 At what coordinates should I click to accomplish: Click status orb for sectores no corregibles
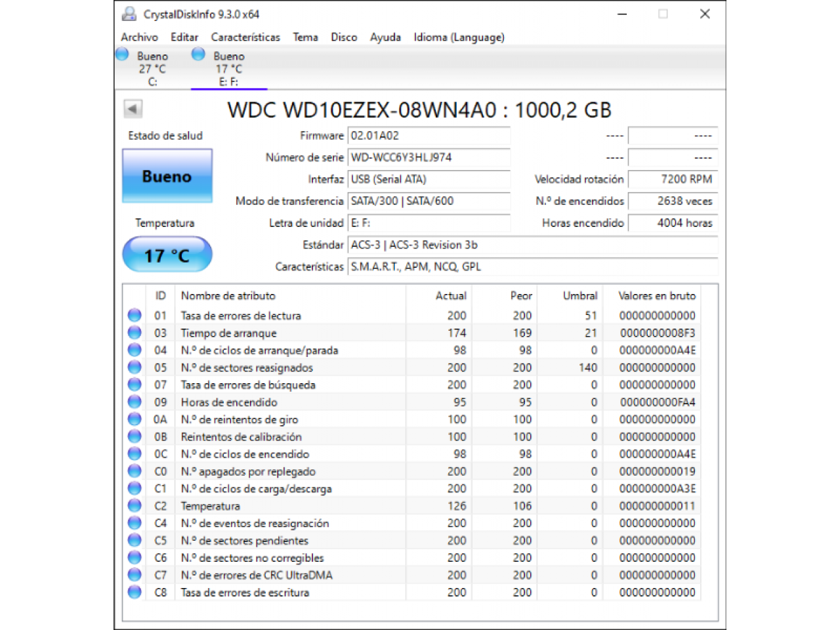[135, 557]
